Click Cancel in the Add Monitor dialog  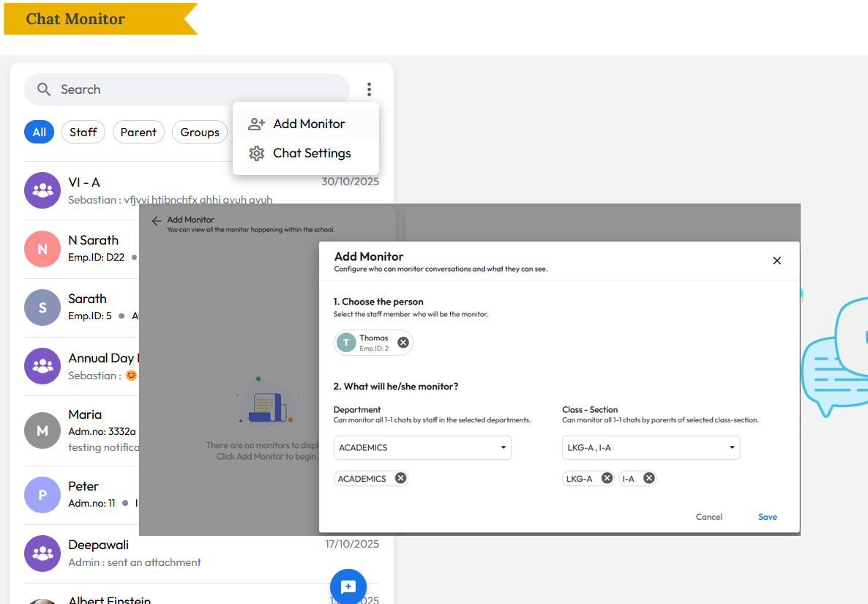click(708, 517)
